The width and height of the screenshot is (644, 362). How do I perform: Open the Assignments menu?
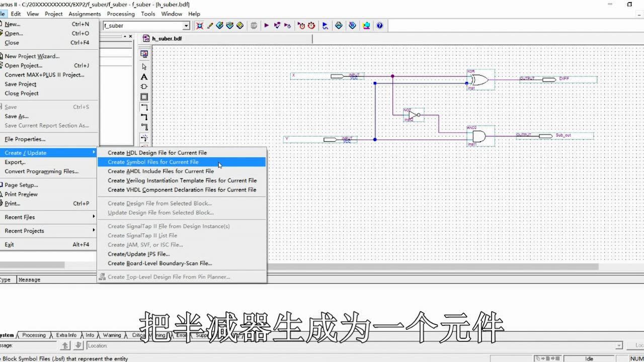[x=85, y=14]
